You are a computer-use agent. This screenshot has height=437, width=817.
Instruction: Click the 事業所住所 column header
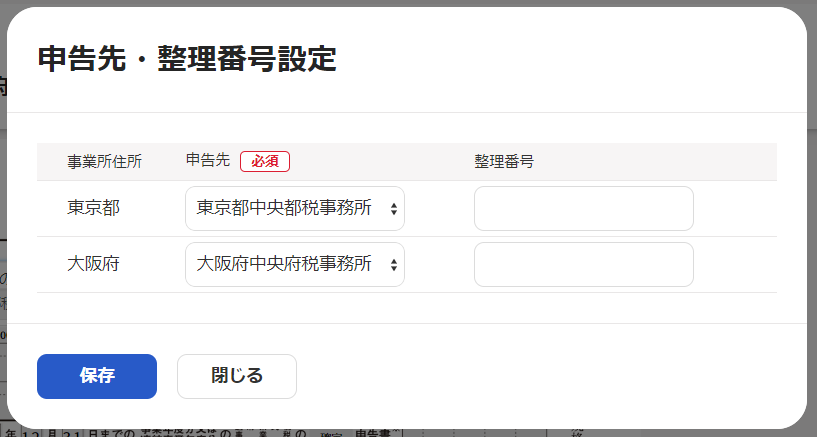[x=104, y=161]
